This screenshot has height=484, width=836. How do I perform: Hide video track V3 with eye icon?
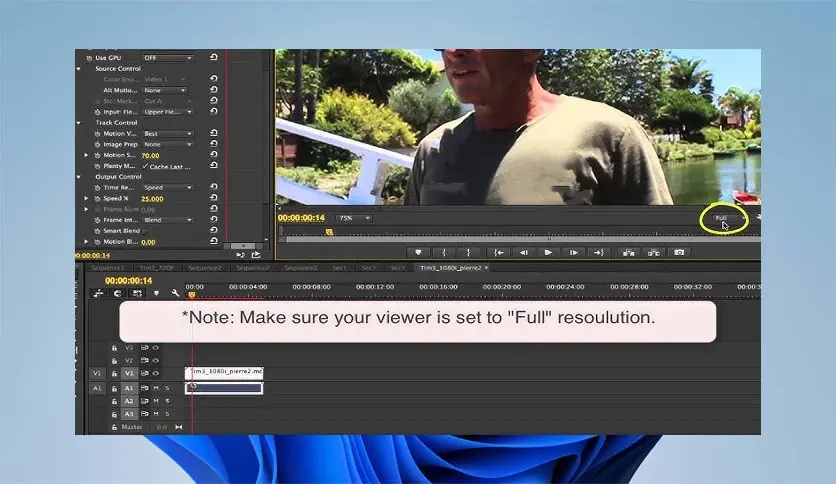(x=155, y=347)
